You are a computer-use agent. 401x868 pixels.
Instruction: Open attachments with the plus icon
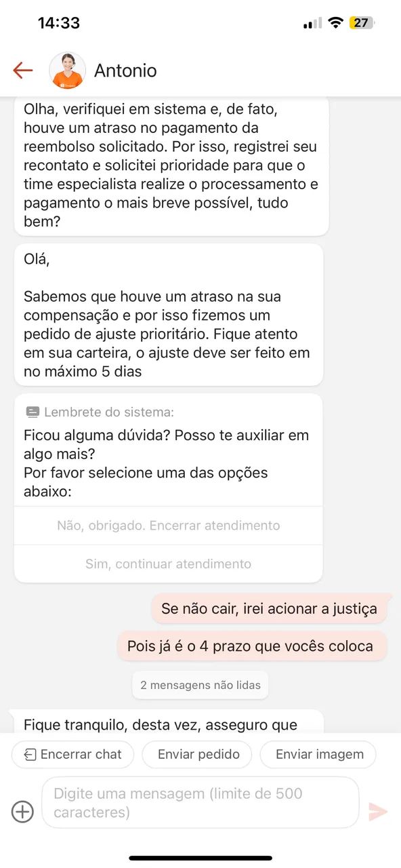[x=22, y=811]
